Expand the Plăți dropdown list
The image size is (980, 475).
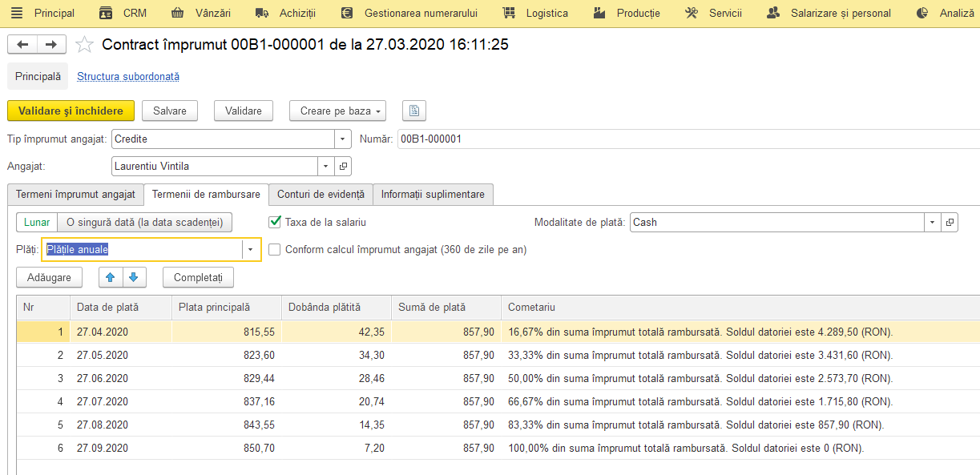251,250
